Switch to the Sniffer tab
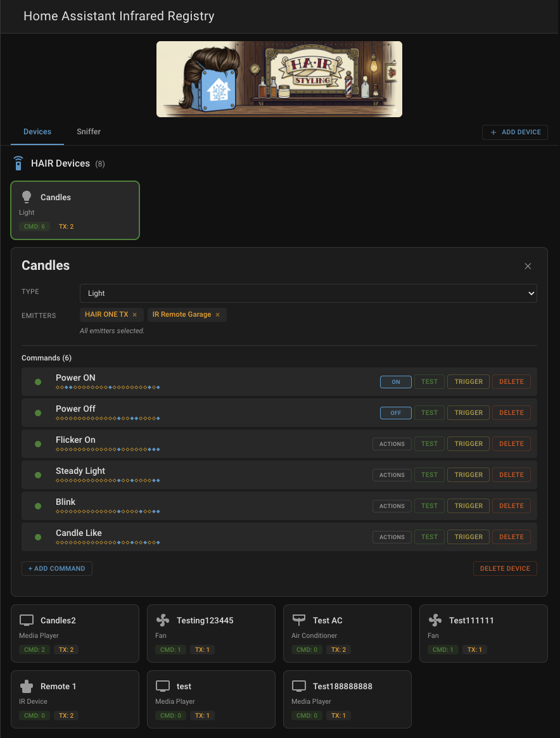The height and width of the screenshot is (738, 560). (89, 132)
